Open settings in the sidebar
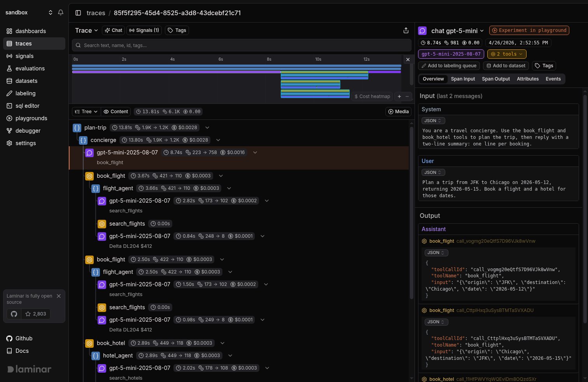 pyautogui.click(x=34, y=143)
